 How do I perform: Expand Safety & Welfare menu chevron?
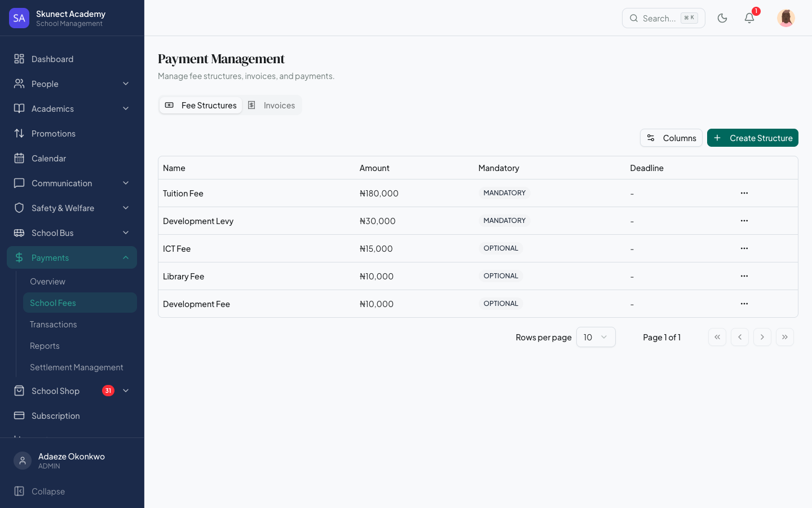(x=126, y=208)
